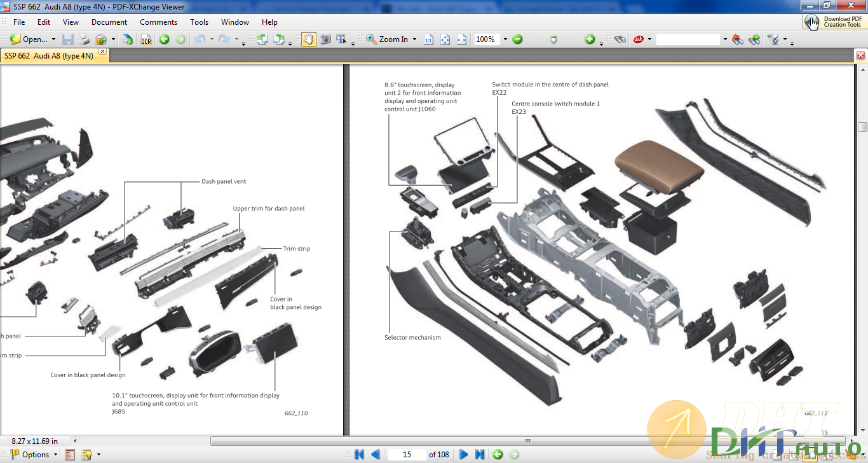The height and width of the screenshot is (463, 868).
Task: Go to the next page
Action: point(463,454)
